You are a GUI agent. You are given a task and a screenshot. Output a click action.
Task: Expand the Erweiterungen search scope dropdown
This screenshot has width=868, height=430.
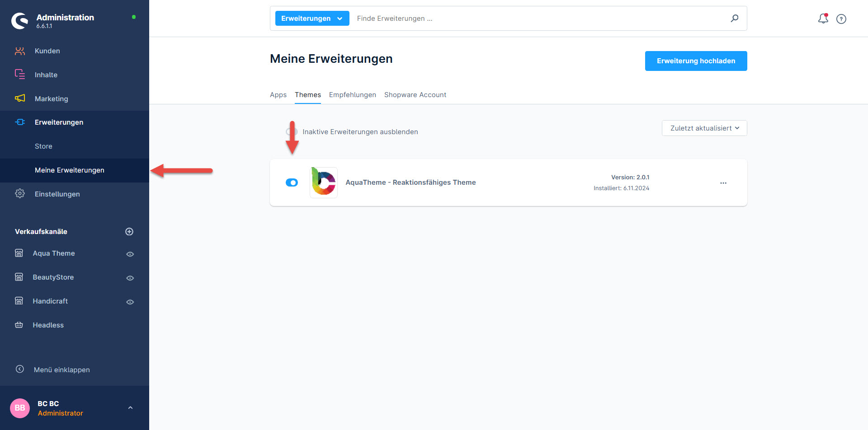point(312,19)
